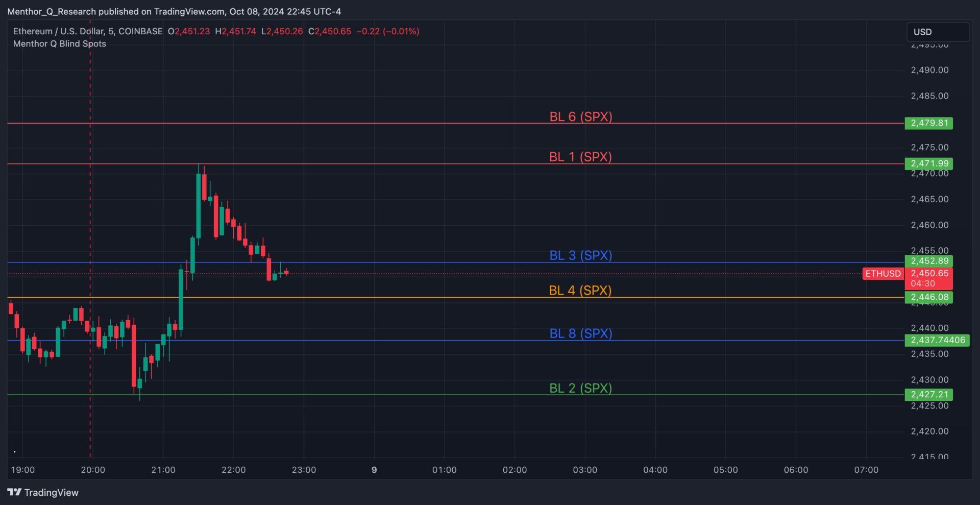Select the Menthor Q Blind Spots indicator label
This screenshot has height=505, width=980.
coord(60,44)
